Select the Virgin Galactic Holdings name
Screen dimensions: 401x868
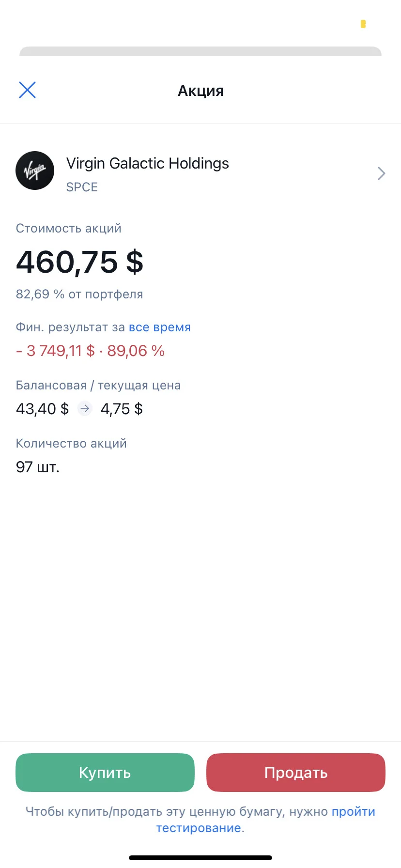[147, 163]
